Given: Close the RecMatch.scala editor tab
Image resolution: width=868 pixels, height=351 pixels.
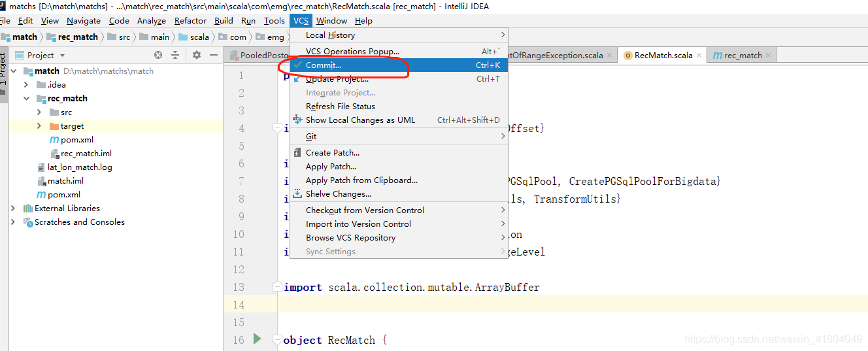Looking at the screenshot, I should (x=699, y=56).
